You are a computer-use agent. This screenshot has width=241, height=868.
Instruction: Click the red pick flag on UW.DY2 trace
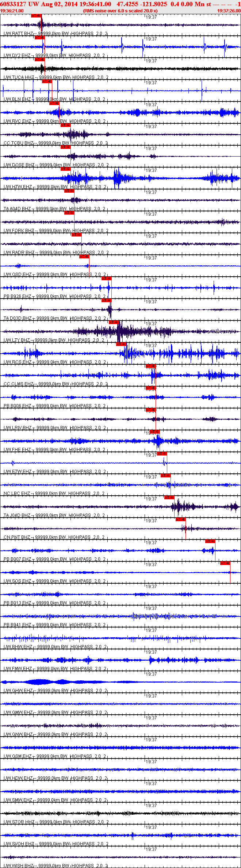click(x=39, y=38)
